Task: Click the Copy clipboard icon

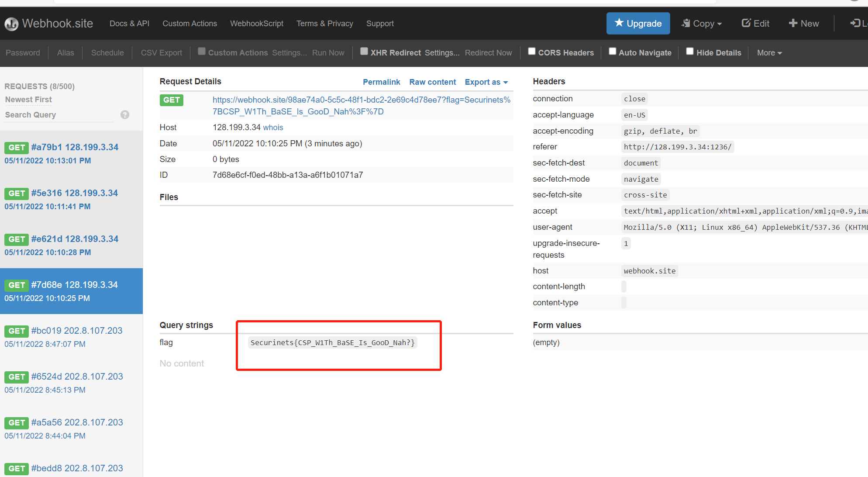Action: click(686, 23)
